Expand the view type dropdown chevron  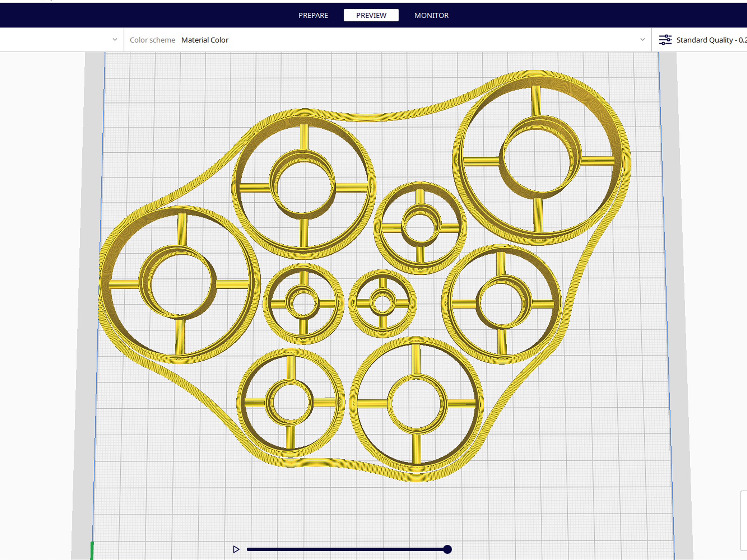coord(115,40)
